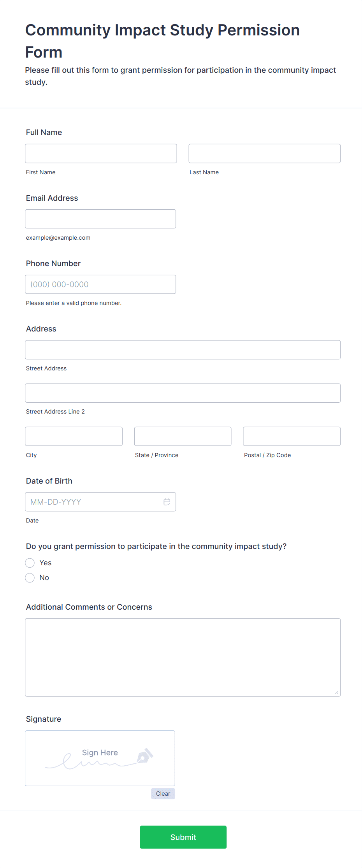The width and height of the screenshot is (362, 868).
Task: Clear the signature field
Action: coord(163,793)
